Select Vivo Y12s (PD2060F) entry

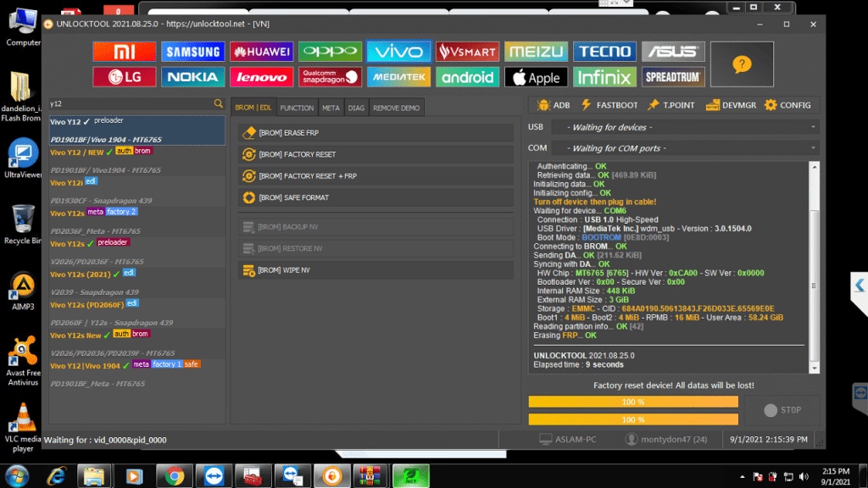click(x=136, y=312)
